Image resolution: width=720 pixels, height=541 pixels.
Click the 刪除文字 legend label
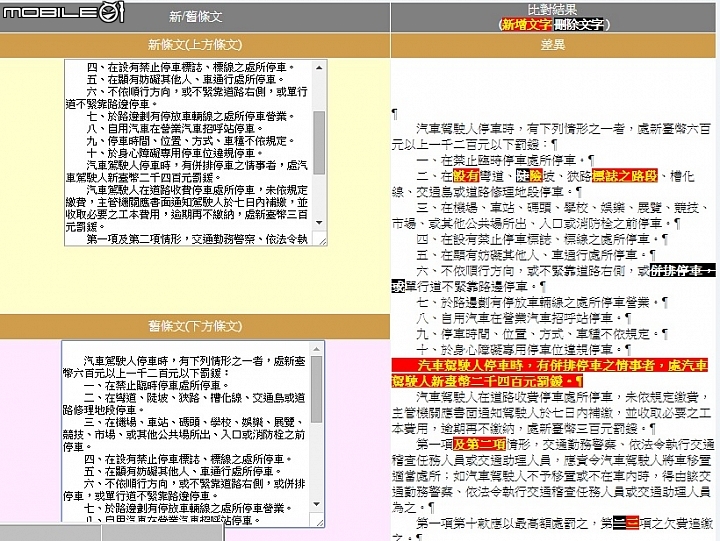579,24
